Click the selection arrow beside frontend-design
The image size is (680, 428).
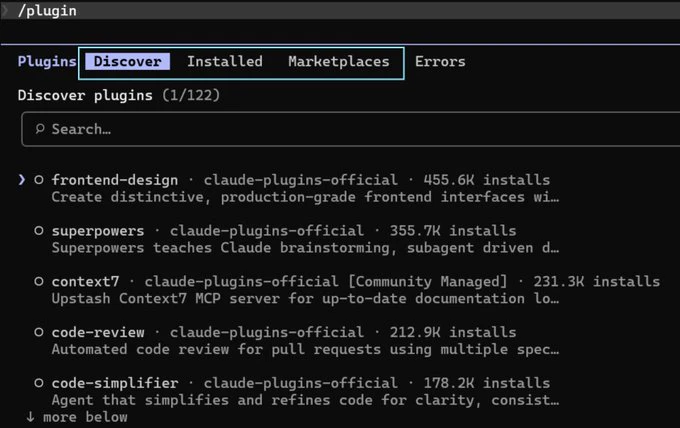[22, 180]
